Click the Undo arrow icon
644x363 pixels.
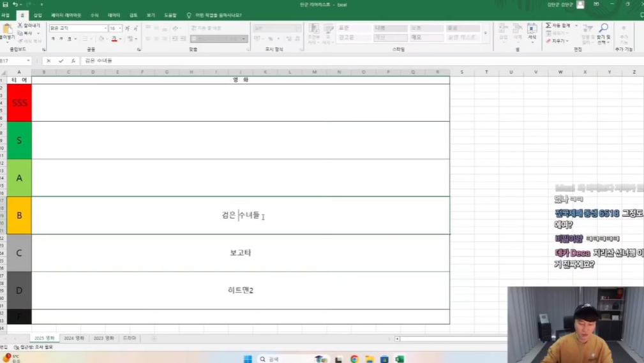click(x=15, y=4)
